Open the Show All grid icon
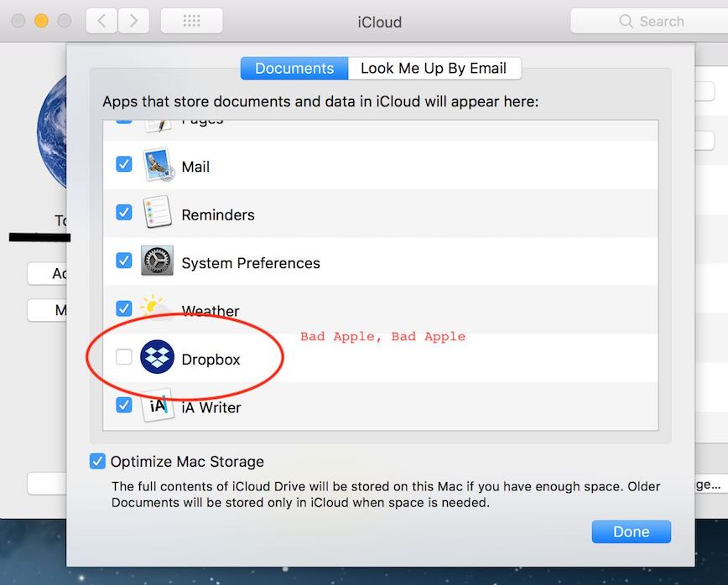 pos(191,21)
